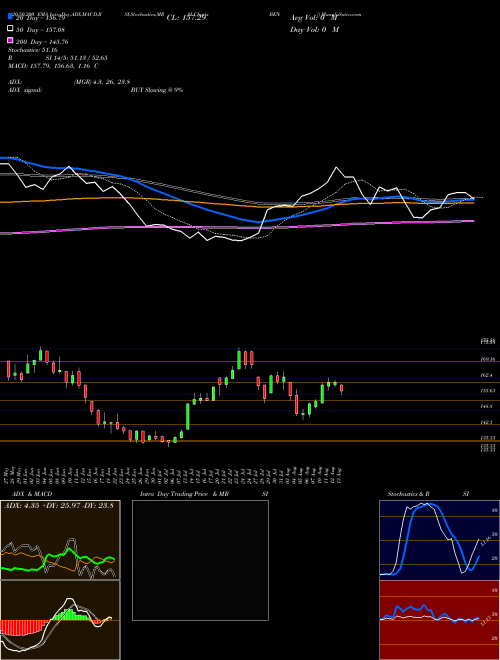Image resolution: width=500 pixels, height=660 pixels.
Task: Open the Stochastics & RSI panel title
Action: coord(428,494)
